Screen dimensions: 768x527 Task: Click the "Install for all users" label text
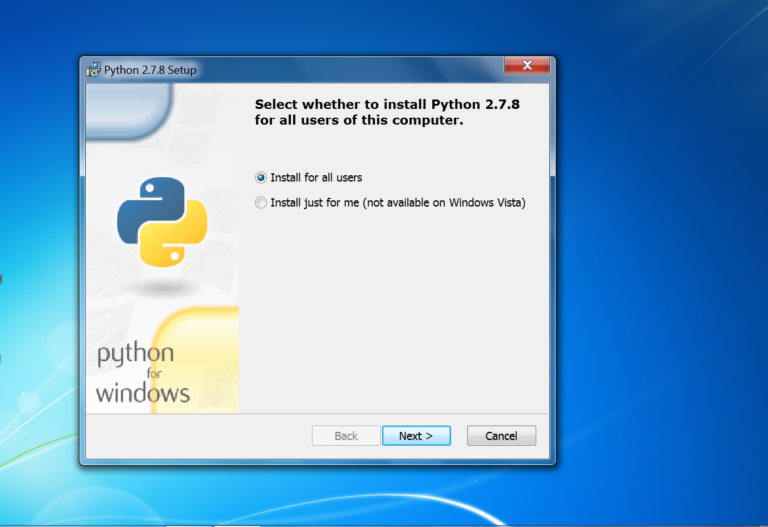(x=316, y=178)
